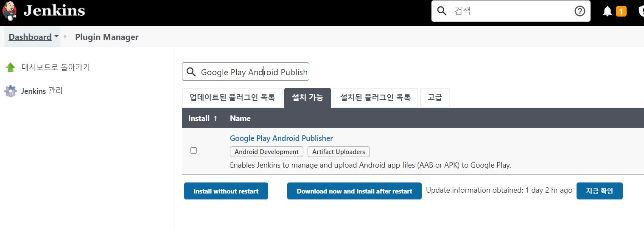Open the 대시보드로 돌아가기 link
The image size is (644, 230).
[x=56, y=67]
